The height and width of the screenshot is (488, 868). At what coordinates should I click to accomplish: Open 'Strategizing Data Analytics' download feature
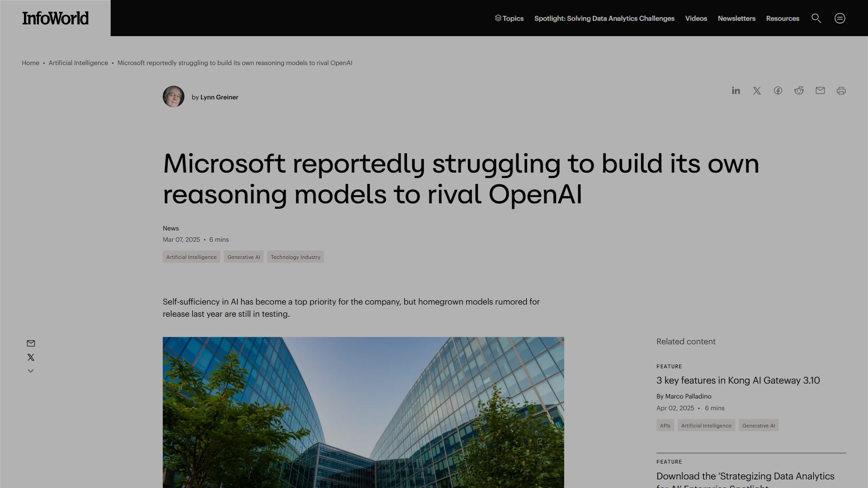point(745,480)
